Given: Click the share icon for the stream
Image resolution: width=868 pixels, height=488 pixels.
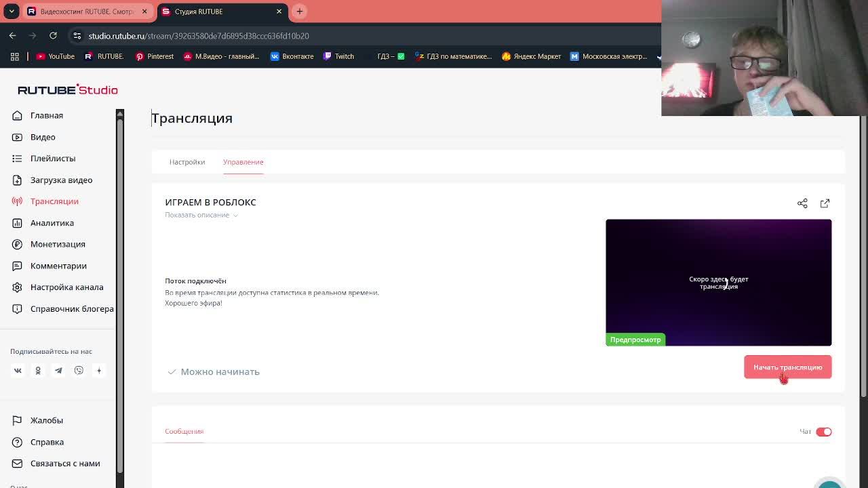Looking at the screenshot, I should [802, 203].
